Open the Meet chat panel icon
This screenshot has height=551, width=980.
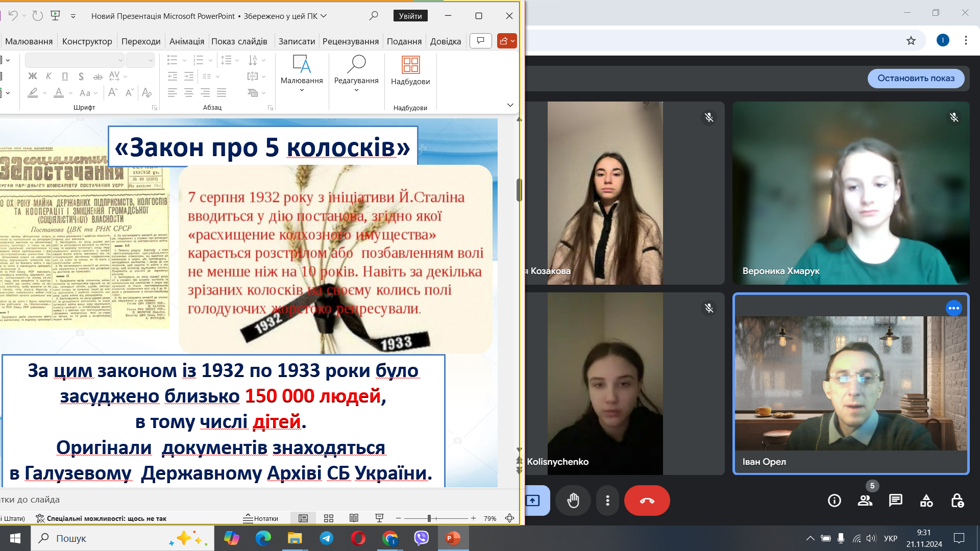point(895,500)
